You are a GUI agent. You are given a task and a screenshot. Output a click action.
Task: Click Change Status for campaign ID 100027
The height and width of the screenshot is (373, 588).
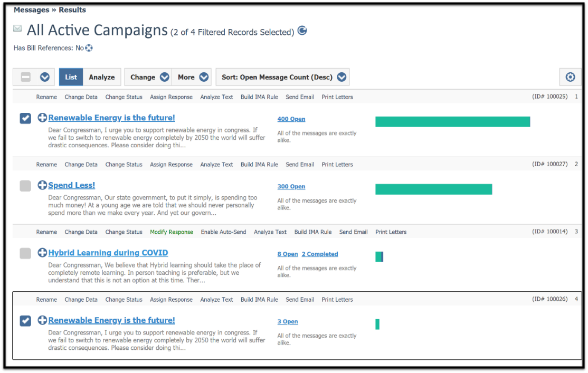point(124,165)
